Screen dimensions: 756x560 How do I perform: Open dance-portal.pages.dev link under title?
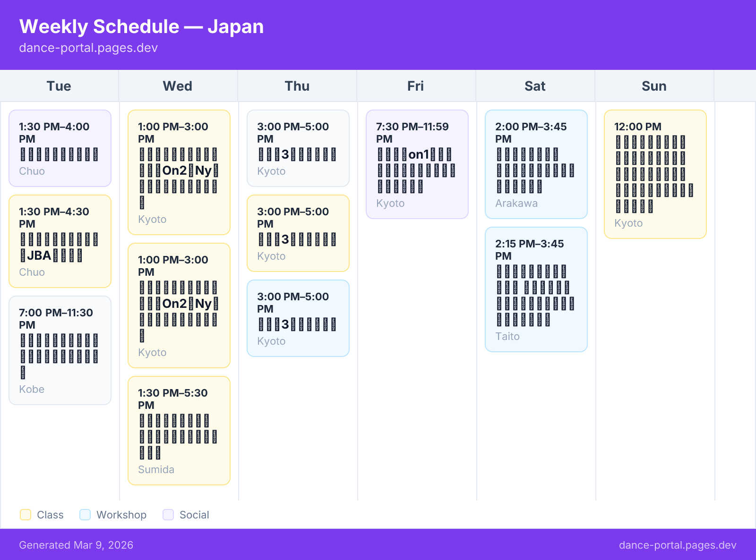click(x=88, y=48)
